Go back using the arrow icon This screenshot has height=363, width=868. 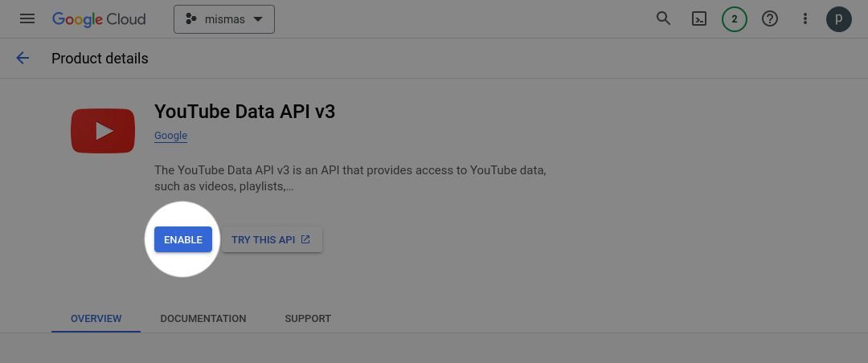(x=23, y=58)
